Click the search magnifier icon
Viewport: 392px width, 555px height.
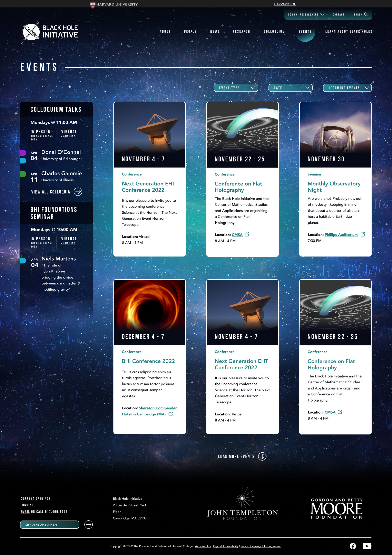[366, 14]
